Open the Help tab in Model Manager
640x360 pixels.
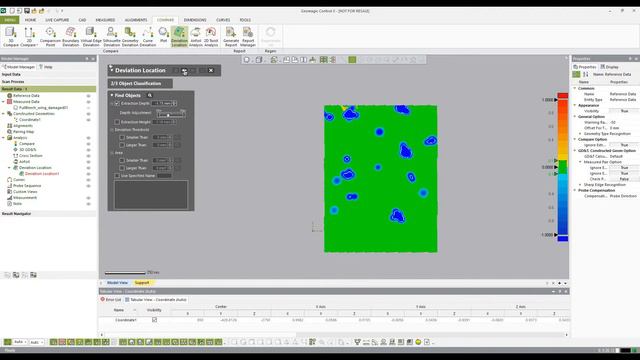[46, 67]
